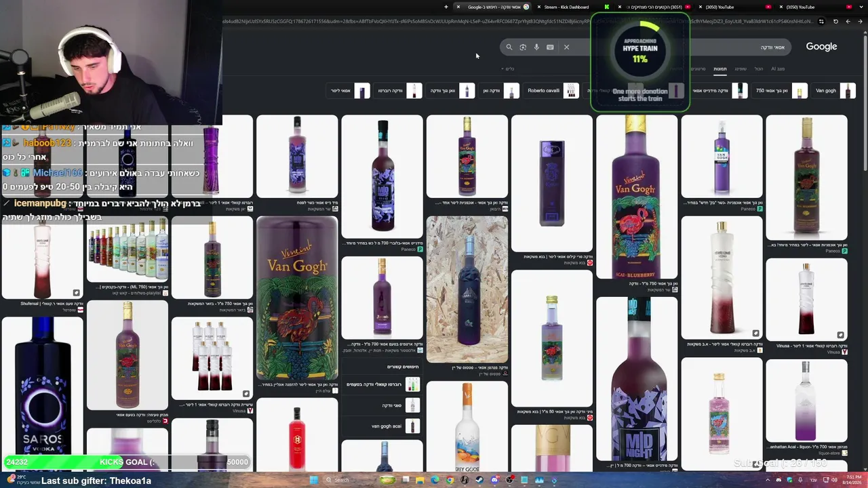Open a new browser tab with plus
868x488 pixels.
(446, 7)
